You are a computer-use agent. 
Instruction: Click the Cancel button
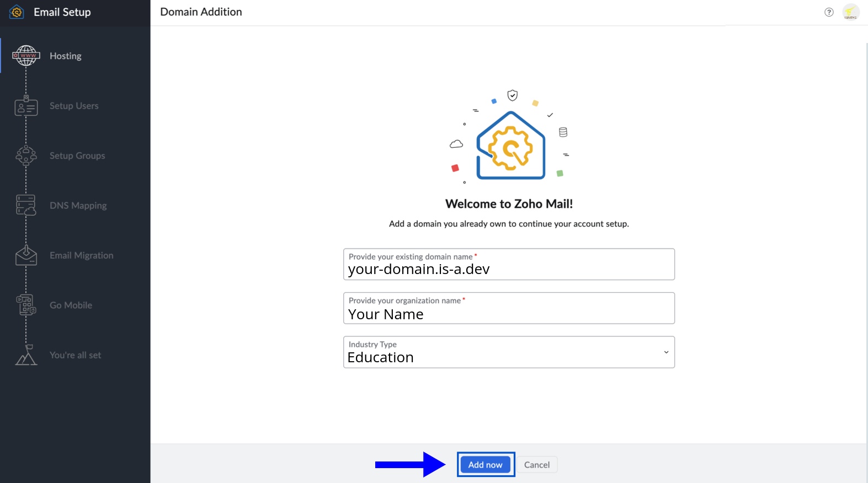[x=536, y=465]
